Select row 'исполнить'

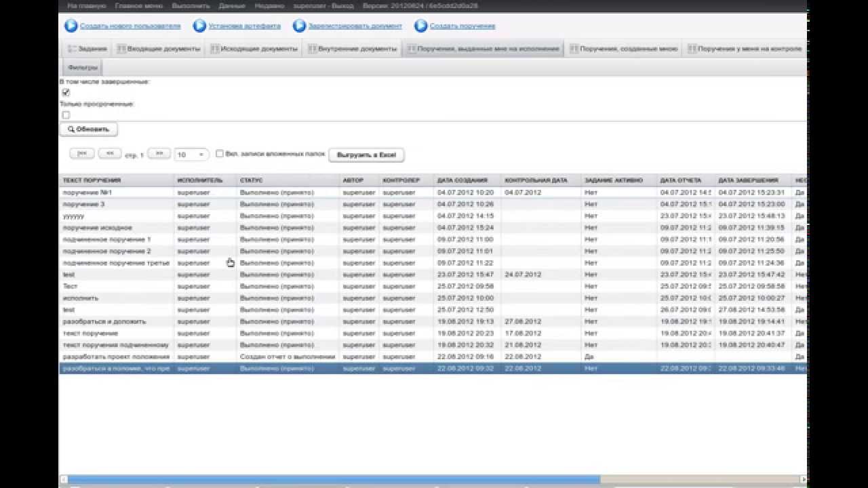tap(433, 298)
